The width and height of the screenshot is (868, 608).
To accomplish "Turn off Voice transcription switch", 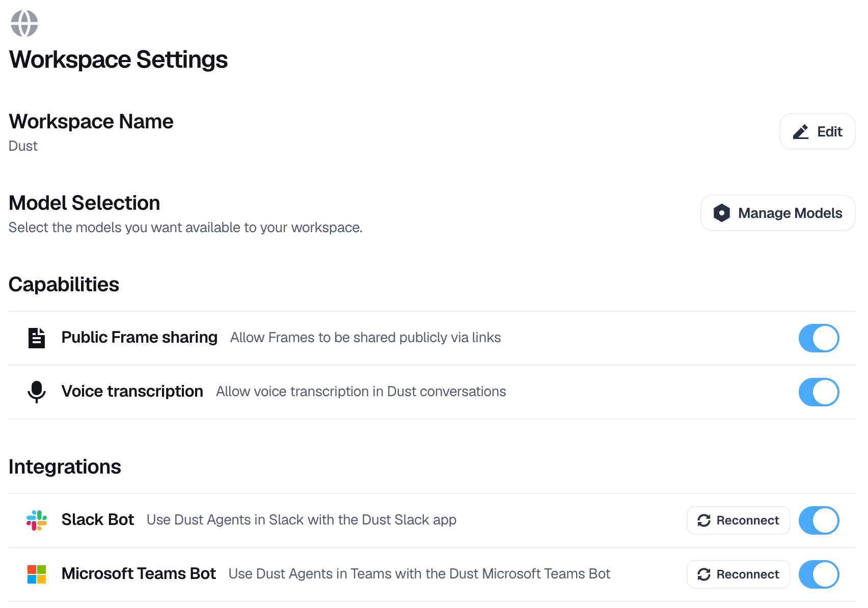I will point(819,392).
